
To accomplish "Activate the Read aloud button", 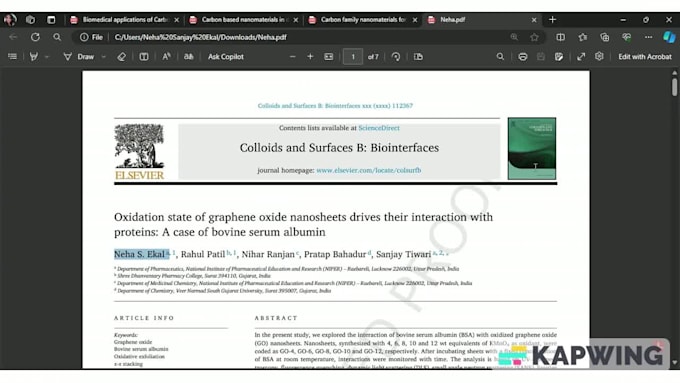I will [x=166, y=57].
